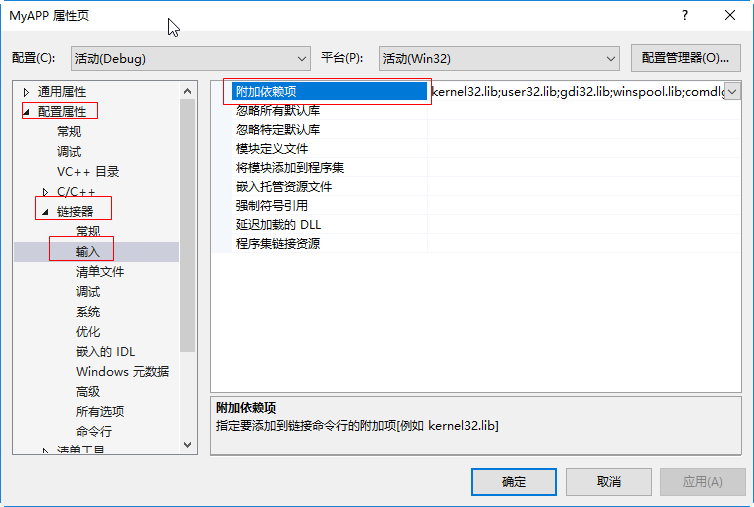Select the 命令行 tree item
This screenshot has width=754, height=507.
coord(94,431)
